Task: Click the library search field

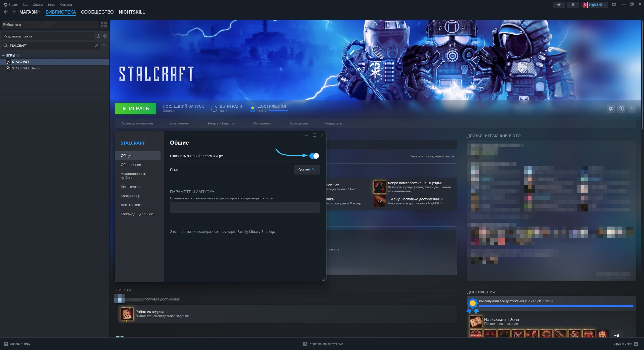Action: (x=51, y=46)
